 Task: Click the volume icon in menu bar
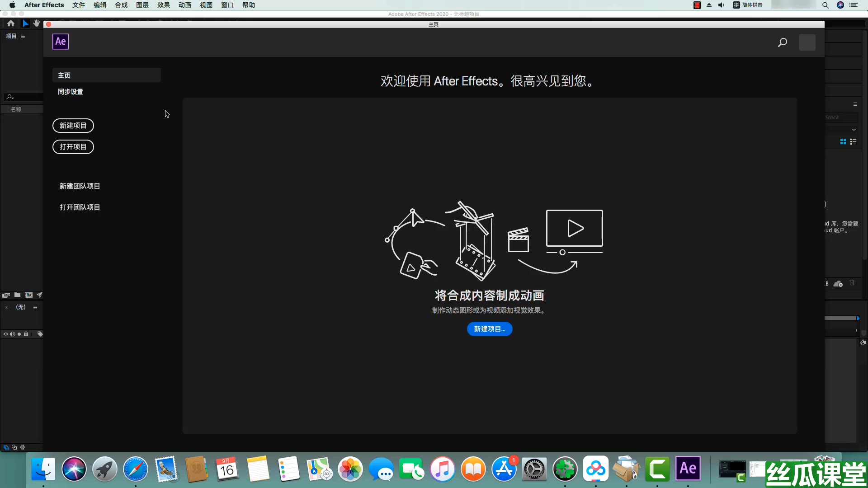tap(721, 5)
